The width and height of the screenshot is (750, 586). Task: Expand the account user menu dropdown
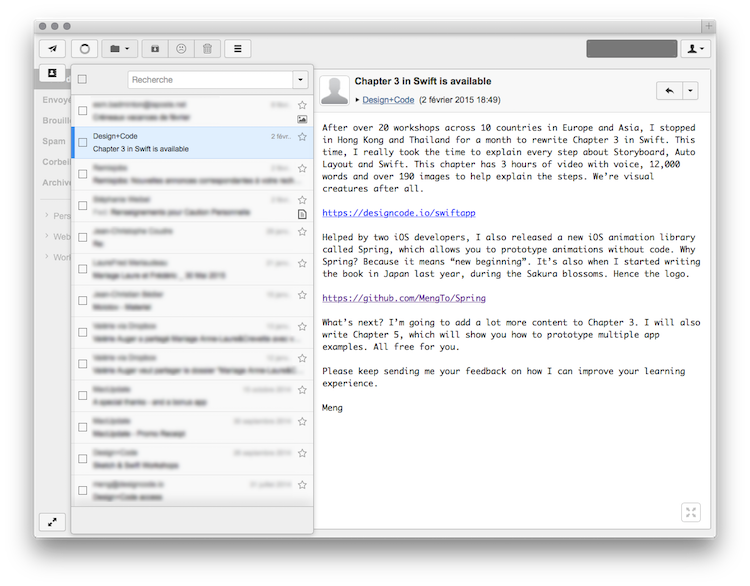696,48
